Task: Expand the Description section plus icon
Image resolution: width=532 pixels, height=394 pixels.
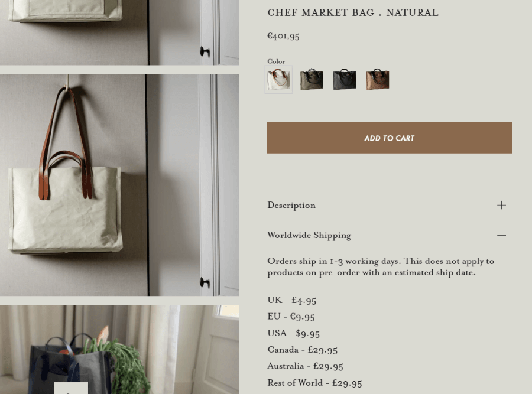Action: coord(501,205)
